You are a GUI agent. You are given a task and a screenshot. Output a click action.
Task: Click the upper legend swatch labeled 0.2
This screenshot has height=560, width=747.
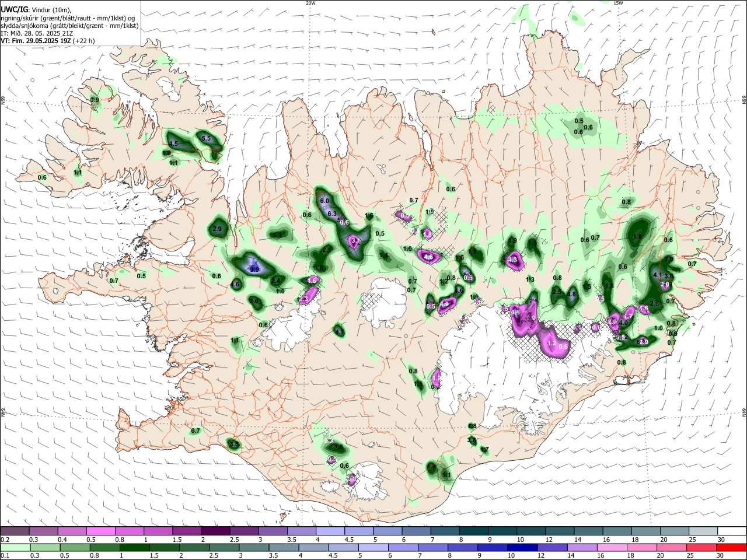tap(15, 531)
